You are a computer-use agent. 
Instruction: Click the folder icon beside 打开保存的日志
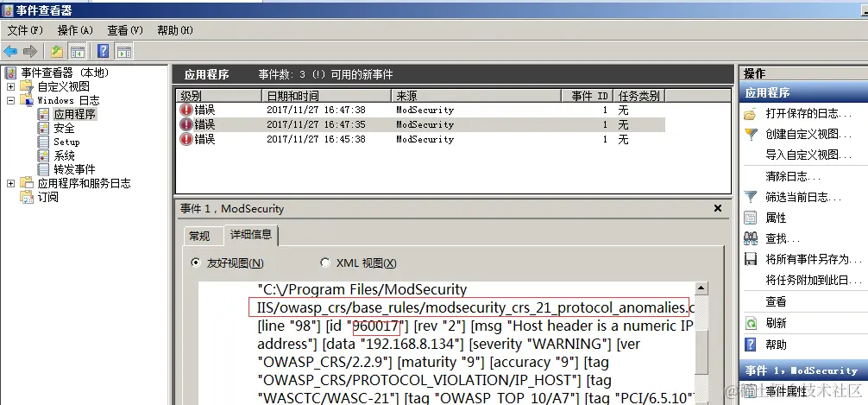point(750,114)
